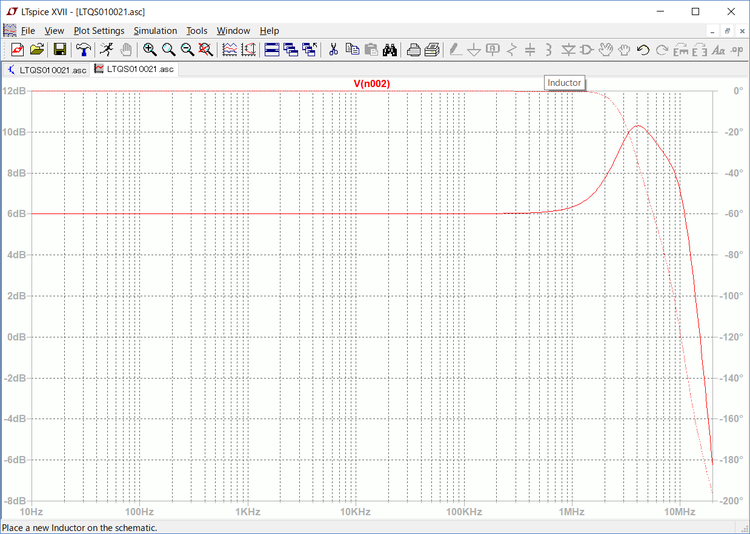The width and height of the screenshot is (750, 534).
Task: Click the 1KHz frequency axis label
Action: click(247, 512)
